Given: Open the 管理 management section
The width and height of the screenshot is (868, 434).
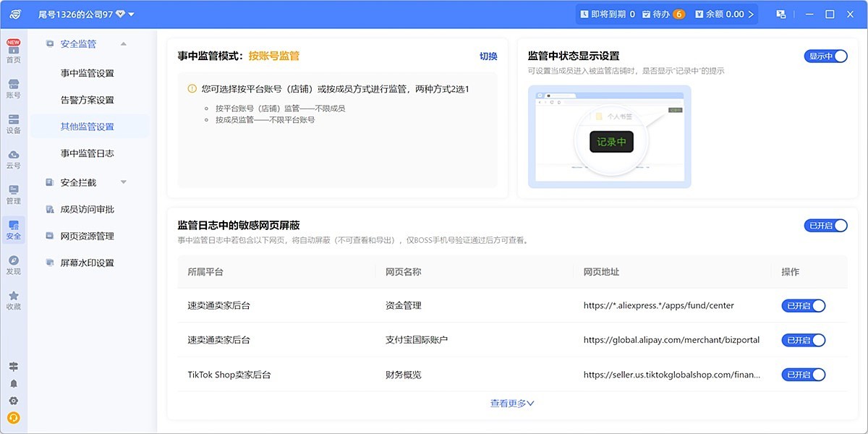Looking at the screenshot, I should [13, 194].
